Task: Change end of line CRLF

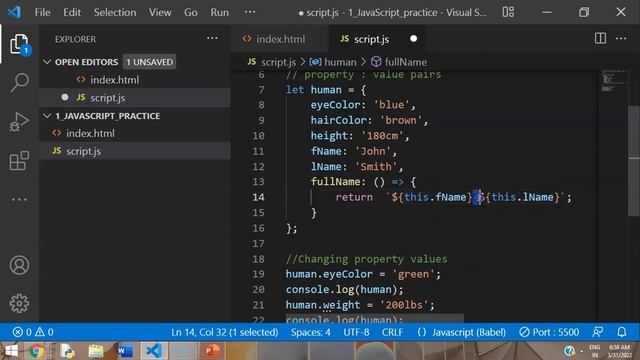Action: pyautogui.click(x=392, y=332)
